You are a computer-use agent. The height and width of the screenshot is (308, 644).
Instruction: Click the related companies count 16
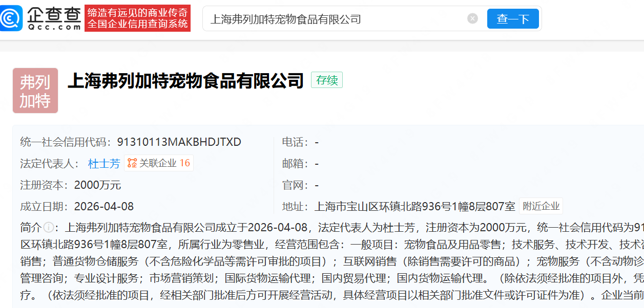(184, 163)
